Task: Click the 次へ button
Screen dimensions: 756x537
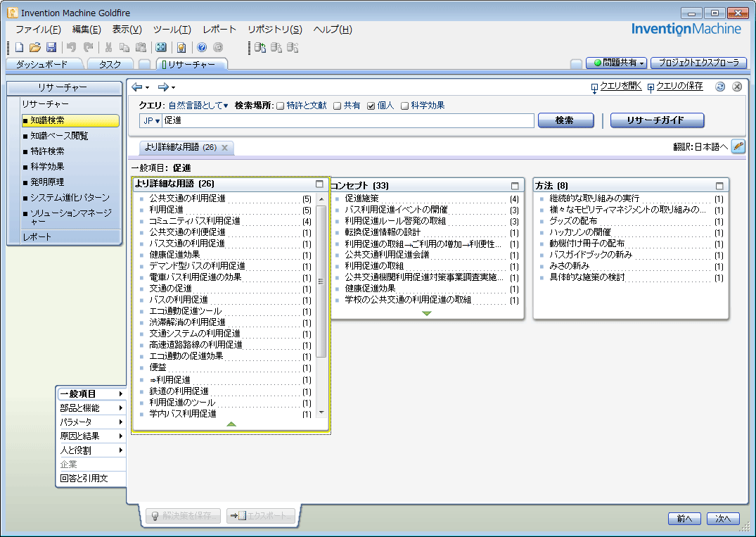Action: 723,519
